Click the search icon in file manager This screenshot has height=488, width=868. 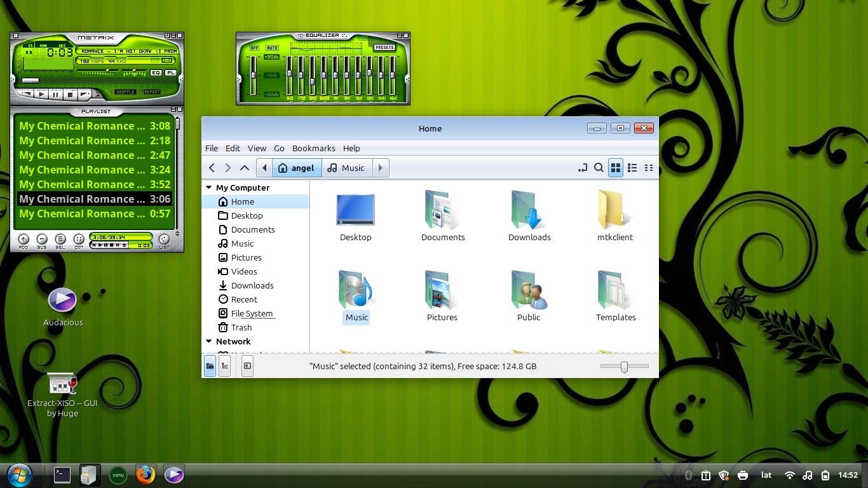(x=599, y=168)
